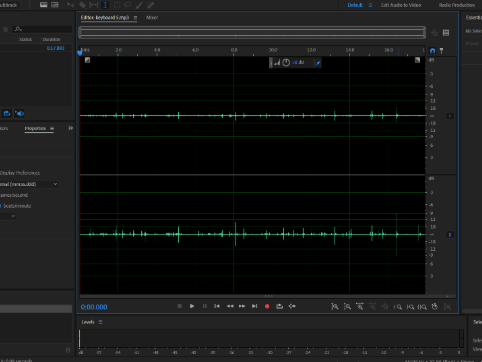The width and height of the screenshot is (482, 362).
Task: Start recording with the red button
Action: (267, 306)
